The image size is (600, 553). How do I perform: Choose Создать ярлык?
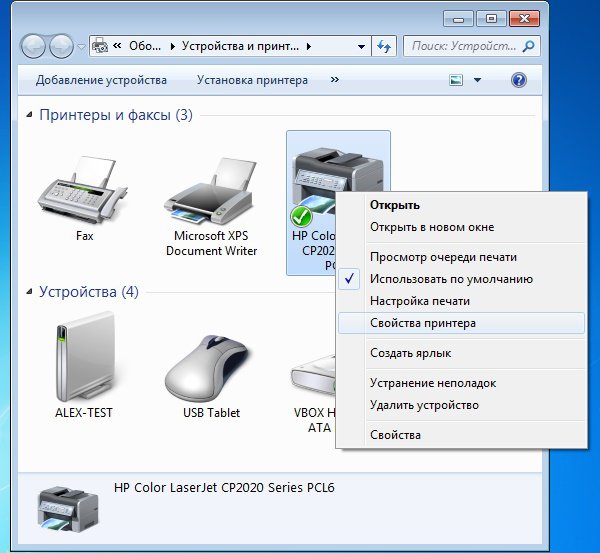(461, 353)
